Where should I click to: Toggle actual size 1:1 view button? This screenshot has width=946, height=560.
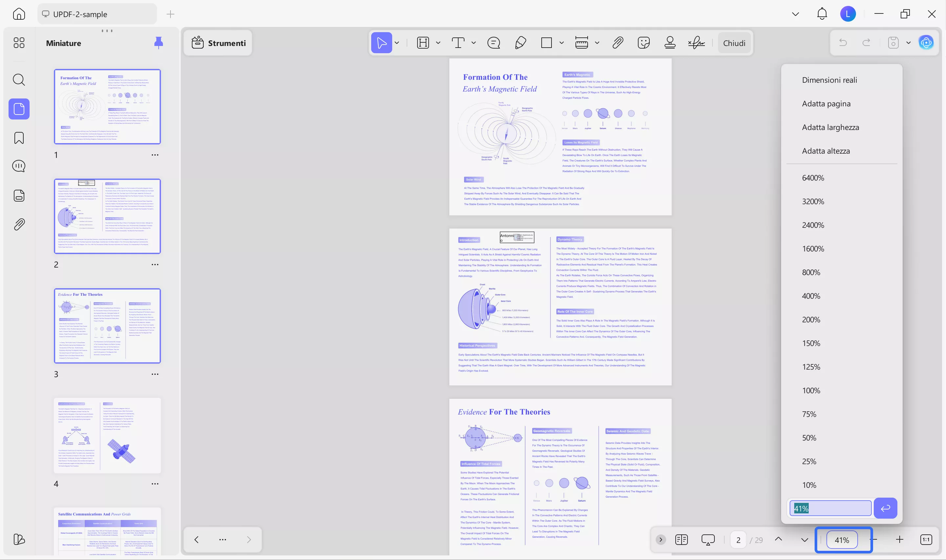click(x=926, y=540)
